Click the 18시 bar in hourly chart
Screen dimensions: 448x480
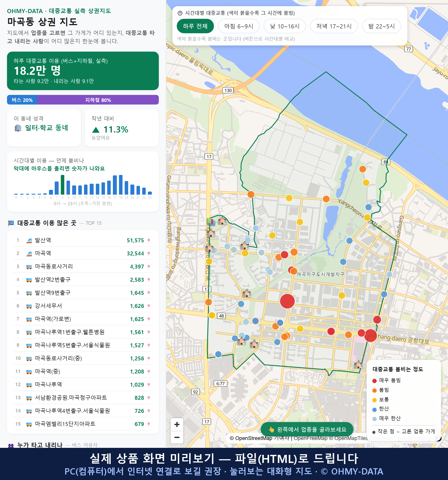[121, 185]
